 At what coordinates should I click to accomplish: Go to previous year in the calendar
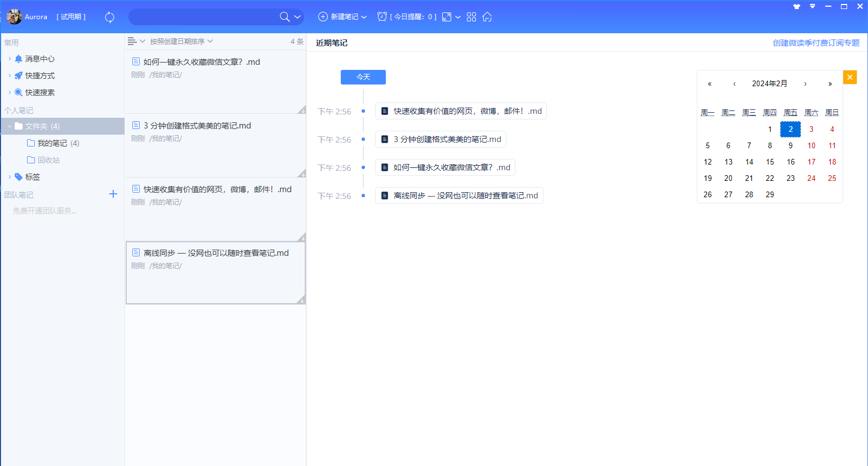pyautogui.click(x=710, y=83)
